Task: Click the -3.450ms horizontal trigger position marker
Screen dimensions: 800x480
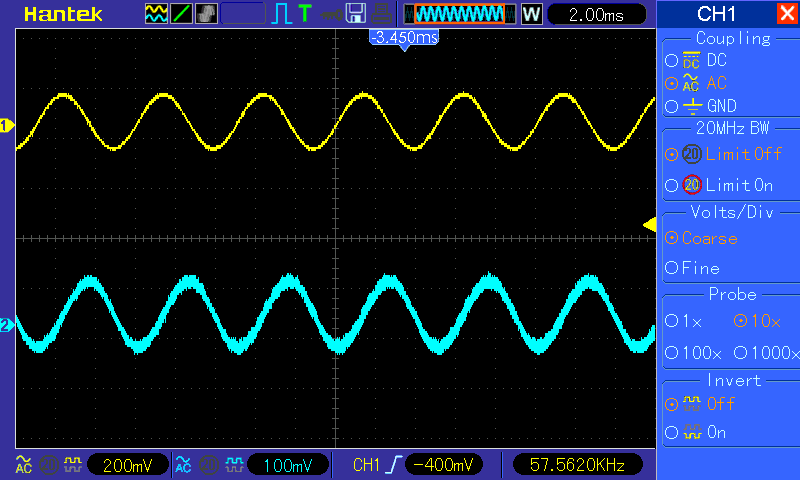Action: pyautogui.click(x=404, y=40)
